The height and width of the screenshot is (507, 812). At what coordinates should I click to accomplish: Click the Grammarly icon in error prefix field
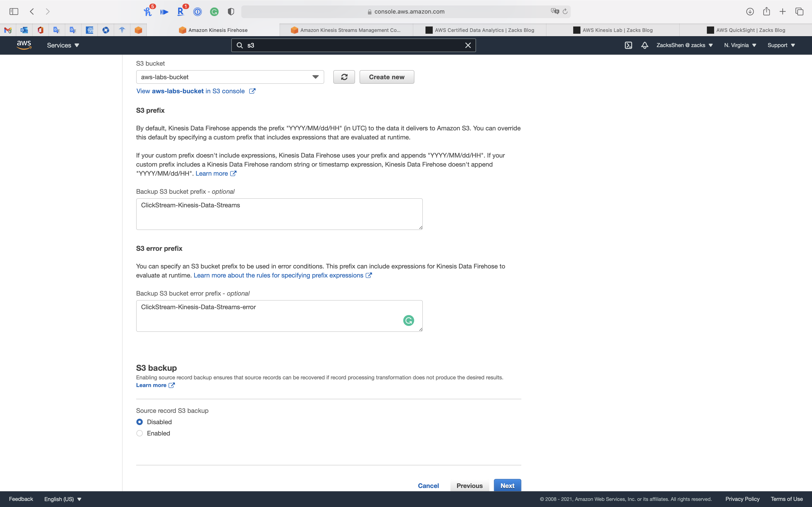tap(408, 320)
